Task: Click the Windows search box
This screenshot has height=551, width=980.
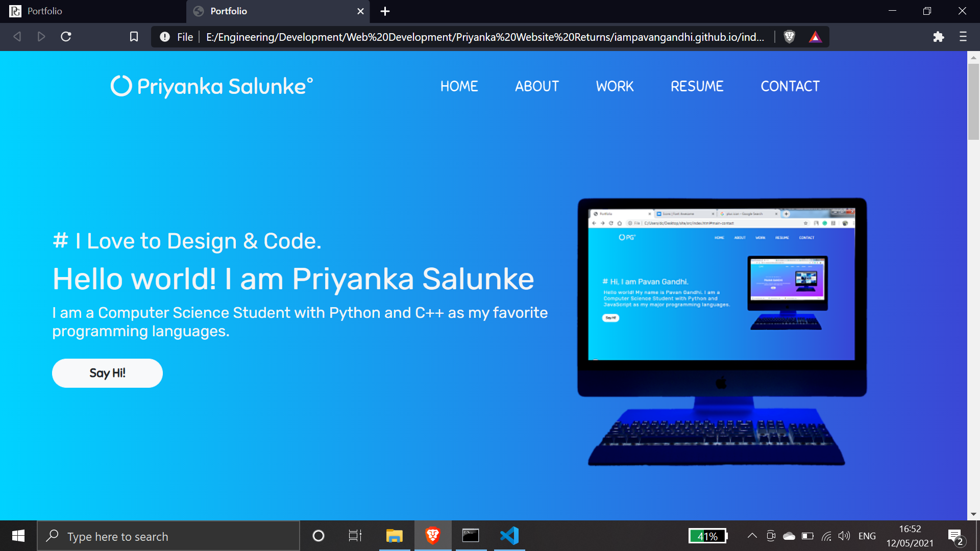Action: (x=168, y=536)
